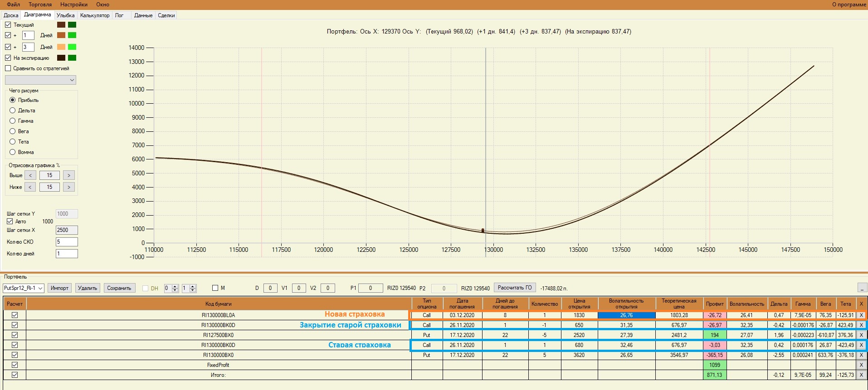Toggle the 'Текущий' curve checkbox

click(8, 25)
